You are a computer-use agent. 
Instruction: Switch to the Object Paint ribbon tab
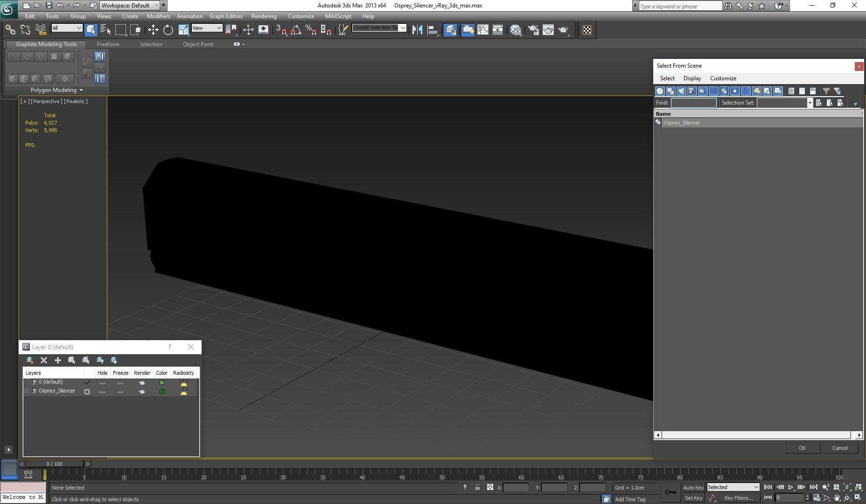click(198, 44)
